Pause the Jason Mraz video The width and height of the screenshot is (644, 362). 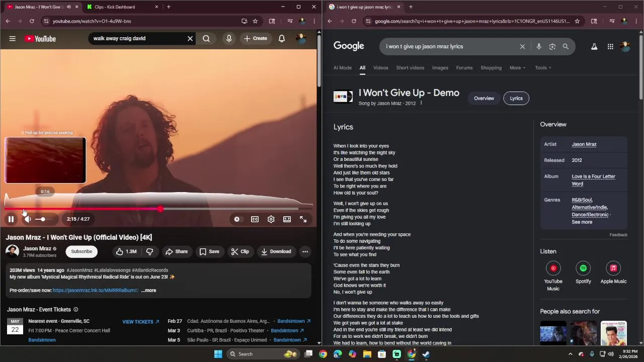pyautogui.click(x=11, y=219)
